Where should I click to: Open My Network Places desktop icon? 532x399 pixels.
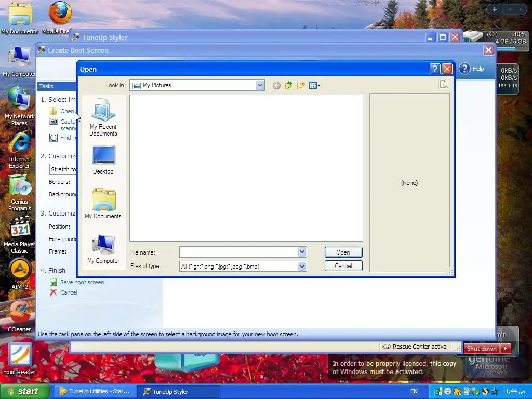point(19,106)
